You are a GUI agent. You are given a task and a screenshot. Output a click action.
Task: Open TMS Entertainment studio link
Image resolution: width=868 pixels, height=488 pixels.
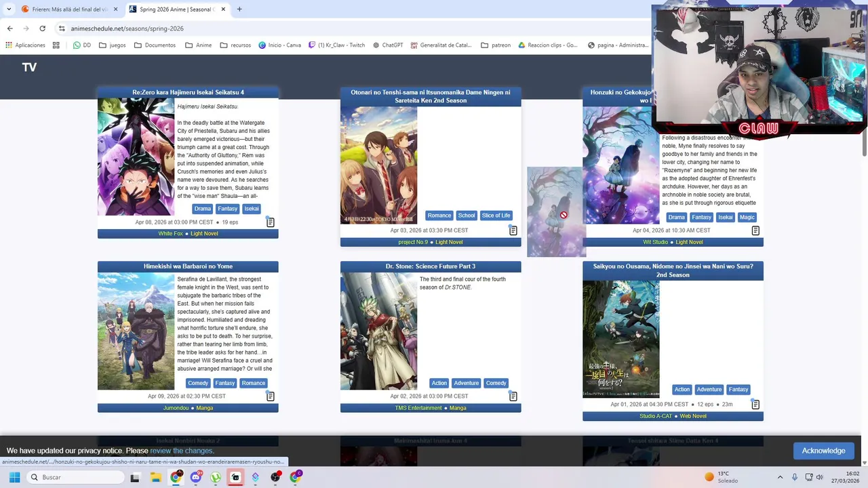[x=418, y=408]
